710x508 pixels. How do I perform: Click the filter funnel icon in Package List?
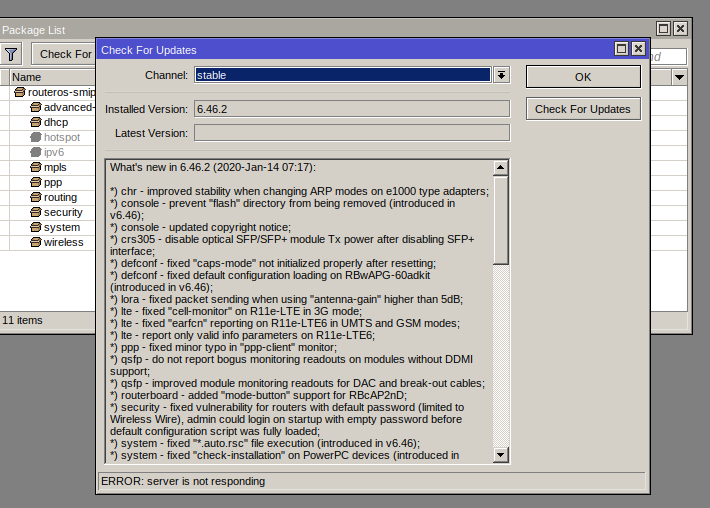click(x=11, y=54)
